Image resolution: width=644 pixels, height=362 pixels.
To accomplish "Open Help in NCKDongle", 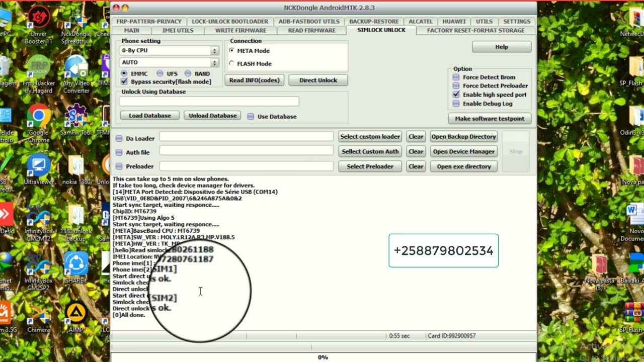I will 502,47.
